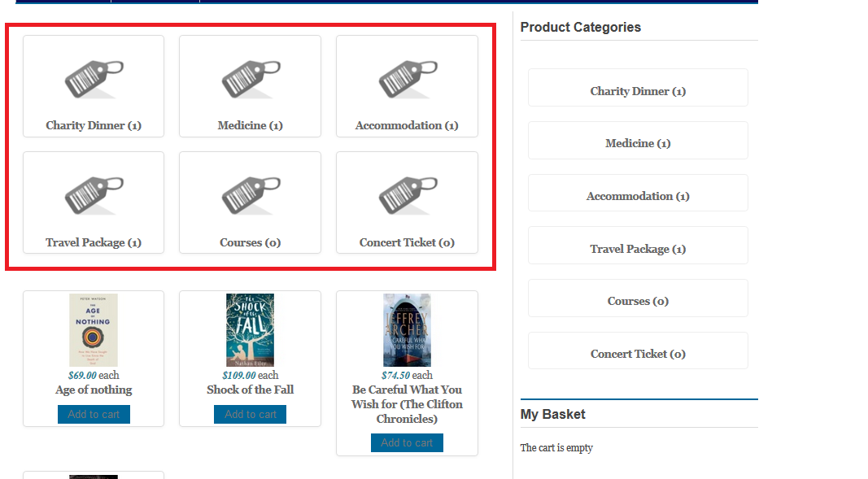
Task: Click the Medicine category tag icon
Action: 251,79
